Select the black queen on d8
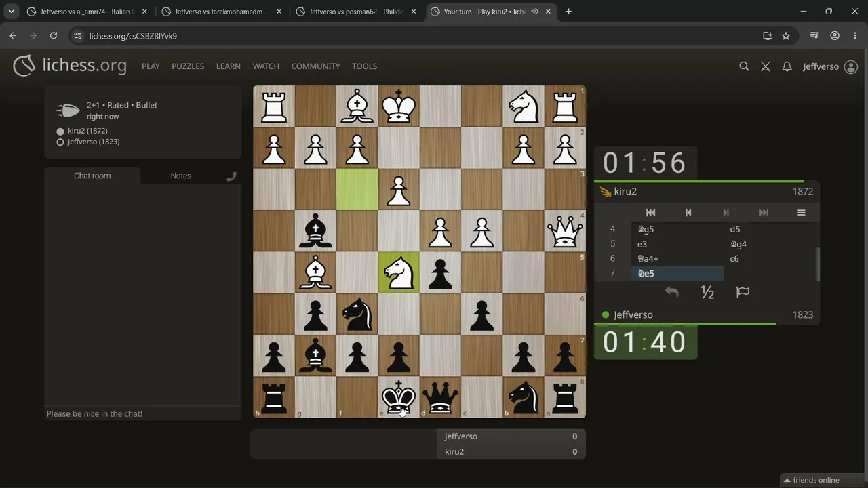 coord(440,397)
